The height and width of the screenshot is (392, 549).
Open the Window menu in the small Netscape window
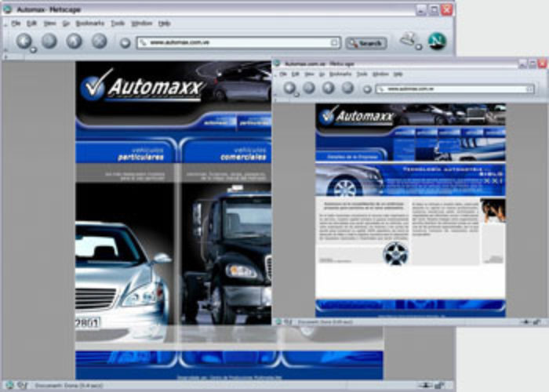tap(380, 74)
